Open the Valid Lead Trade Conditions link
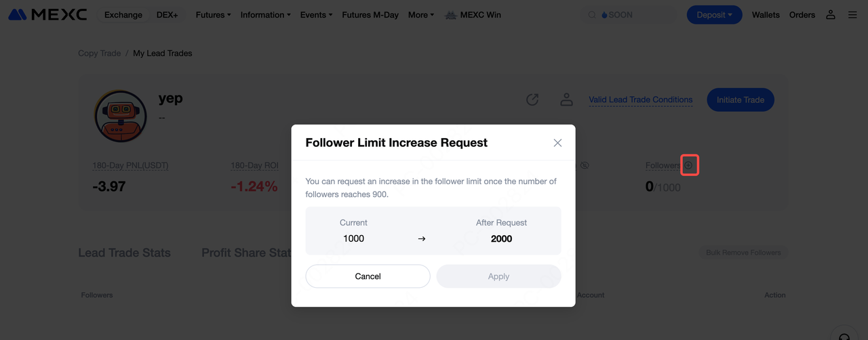 point(640,100)
